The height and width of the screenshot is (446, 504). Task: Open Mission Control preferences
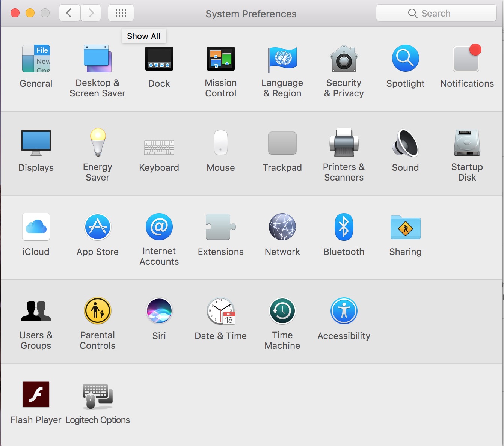tap(221, 59)
